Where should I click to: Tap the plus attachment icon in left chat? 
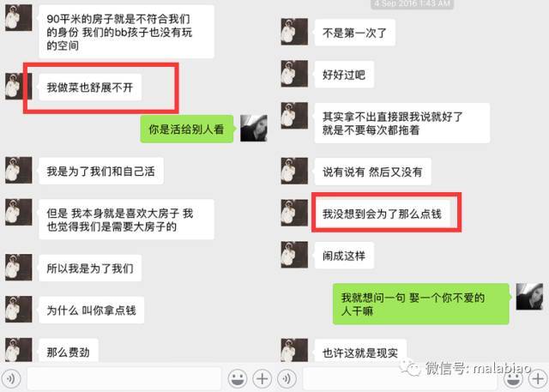(262, 378)
